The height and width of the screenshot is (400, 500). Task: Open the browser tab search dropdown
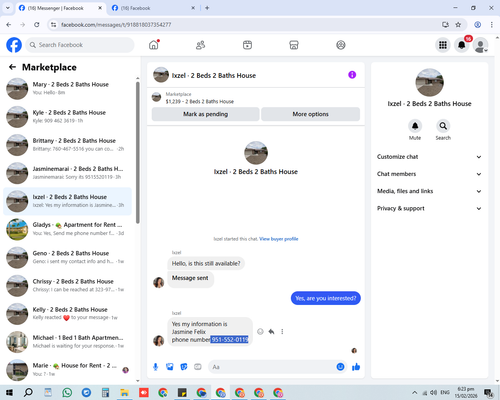pos(8,8)
